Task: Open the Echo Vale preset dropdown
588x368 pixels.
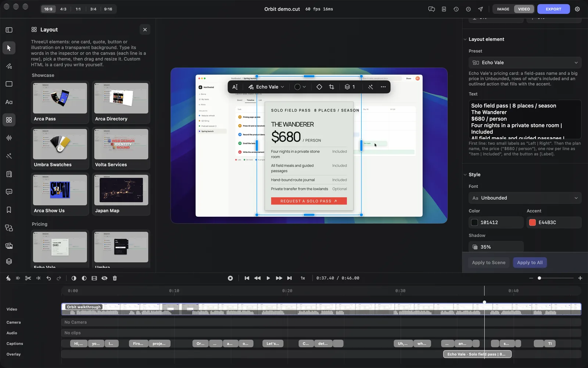Action: pos(525,63)
